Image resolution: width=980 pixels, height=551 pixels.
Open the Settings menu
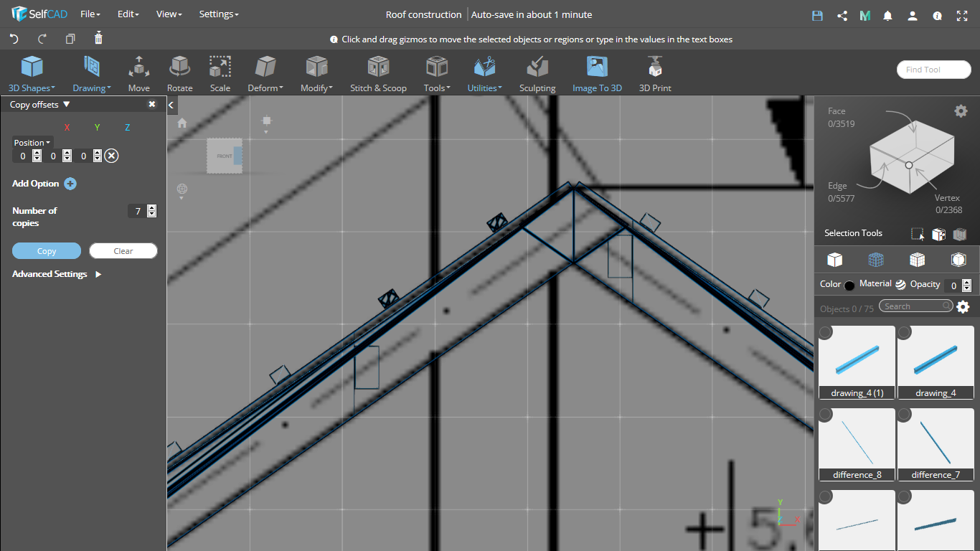coord(219,14)
